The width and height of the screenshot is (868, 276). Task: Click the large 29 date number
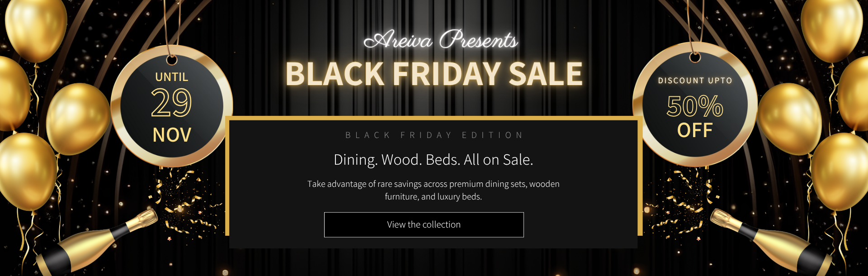pos(171,103)
